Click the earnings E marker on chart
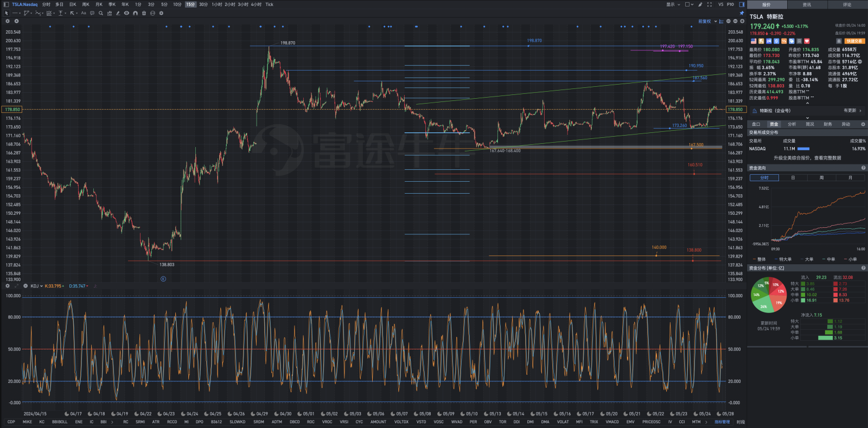868x428 pixels. point(163,279)
